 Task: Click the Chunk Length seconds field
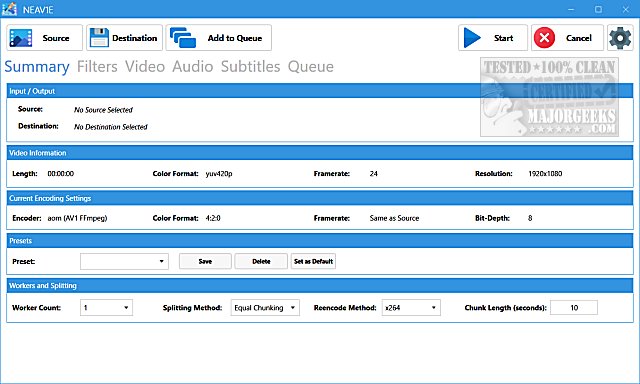coord(574,308)
